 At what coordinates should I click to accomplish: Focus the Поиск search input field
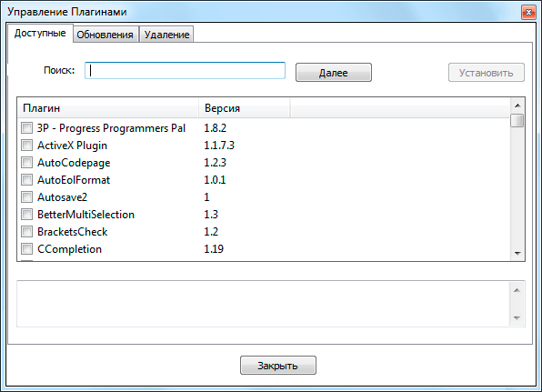pos(185,71)
